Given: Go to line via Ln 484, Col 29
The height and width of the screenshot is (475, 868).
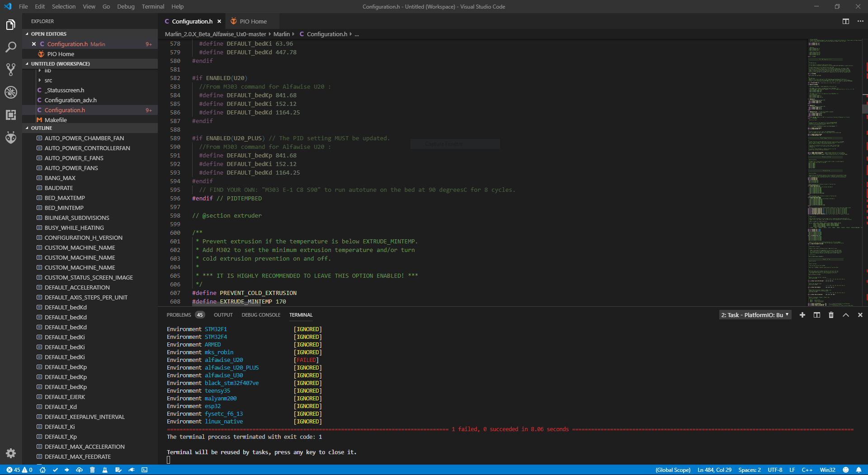Looking at the screenshot, I should coord(714,470).
